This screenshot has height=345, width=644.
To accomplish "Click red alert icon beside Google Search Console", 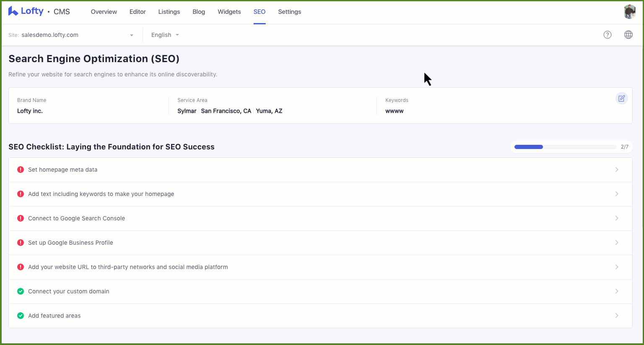I will 21,218.
